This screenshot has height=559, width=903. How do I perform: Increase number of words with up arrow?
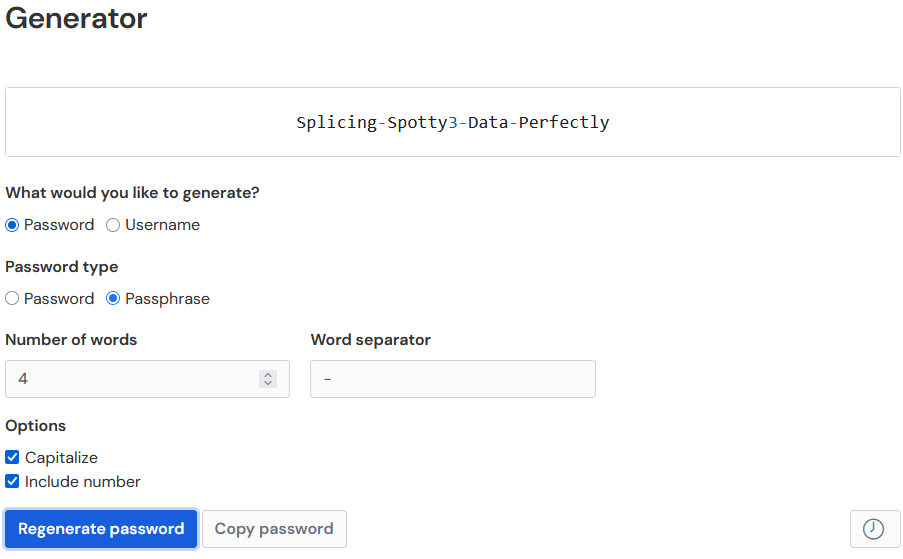267,375
